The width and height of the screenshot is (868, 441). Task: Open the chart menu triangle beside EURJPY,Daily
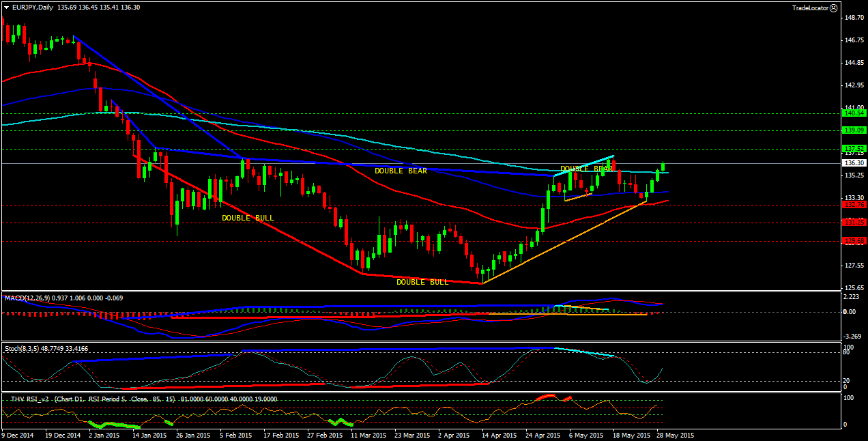pyautogui.click(x=7, y=8)
